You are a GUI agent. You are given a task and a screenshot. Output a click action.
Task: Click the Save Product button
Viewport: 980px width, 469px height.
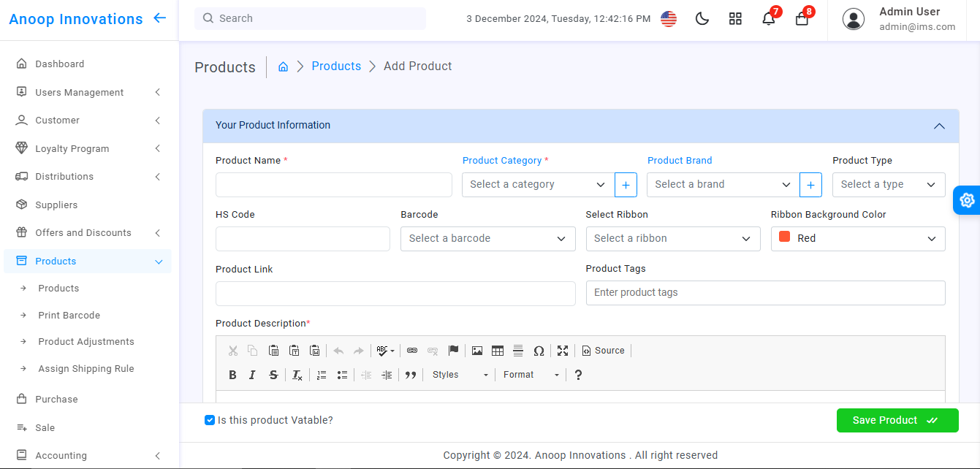pos(897,420)
